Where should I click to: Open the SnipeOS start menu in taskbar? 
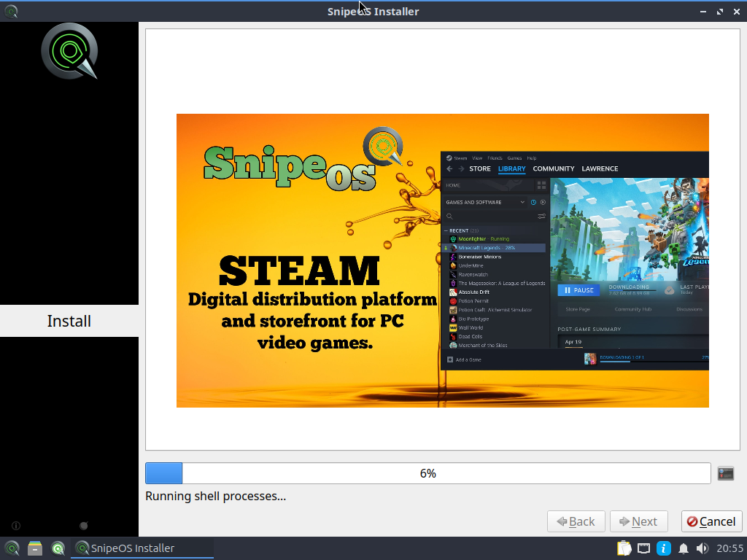point(12,548)
